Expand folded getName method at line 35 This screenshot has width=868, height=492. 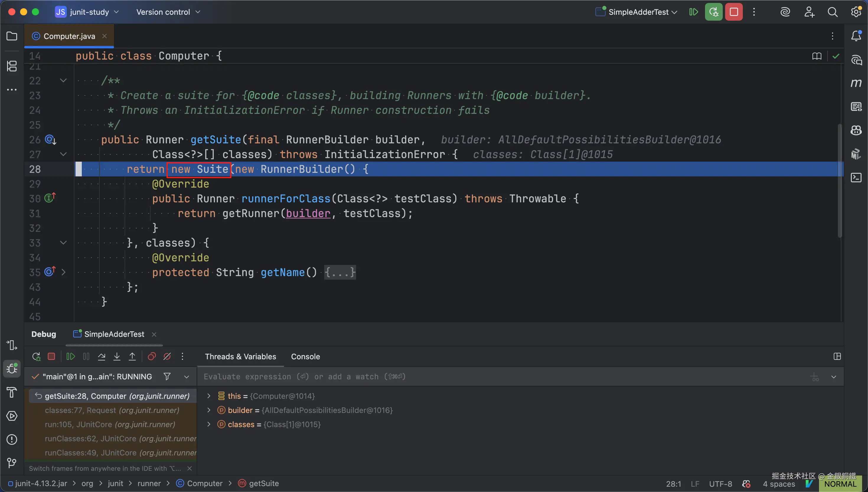tap(63, 272)
